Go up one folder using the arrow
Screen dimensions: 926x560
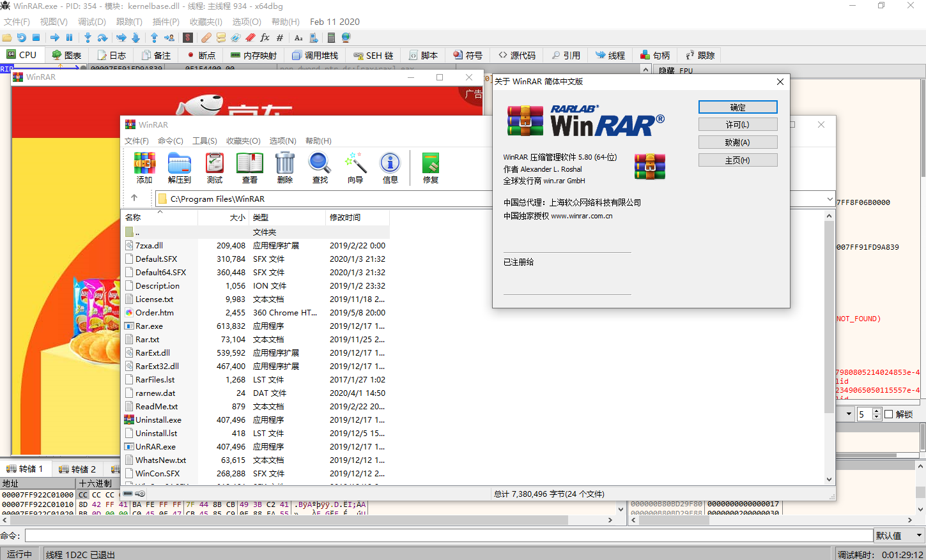point(134,198)
